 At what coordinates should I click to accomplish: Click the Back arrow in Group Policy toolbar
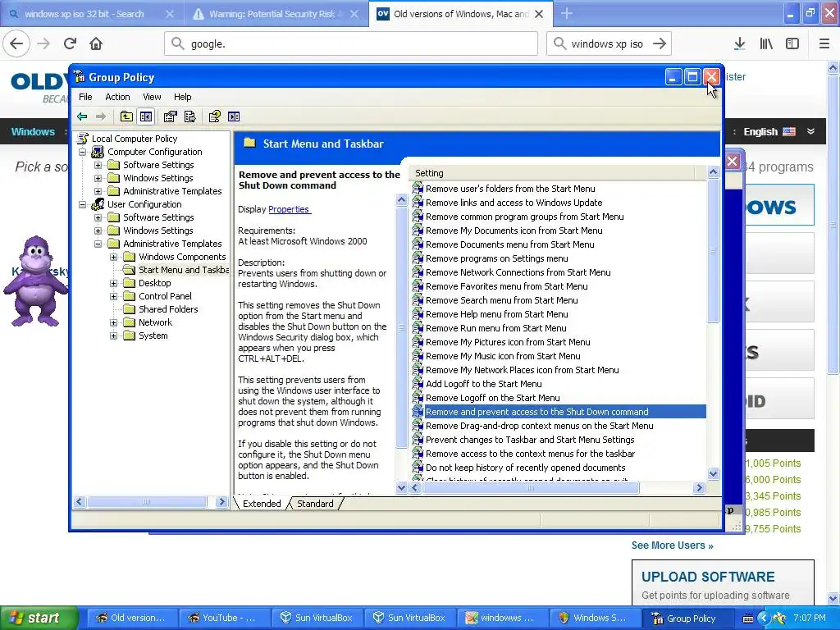(x=82, y=116)
